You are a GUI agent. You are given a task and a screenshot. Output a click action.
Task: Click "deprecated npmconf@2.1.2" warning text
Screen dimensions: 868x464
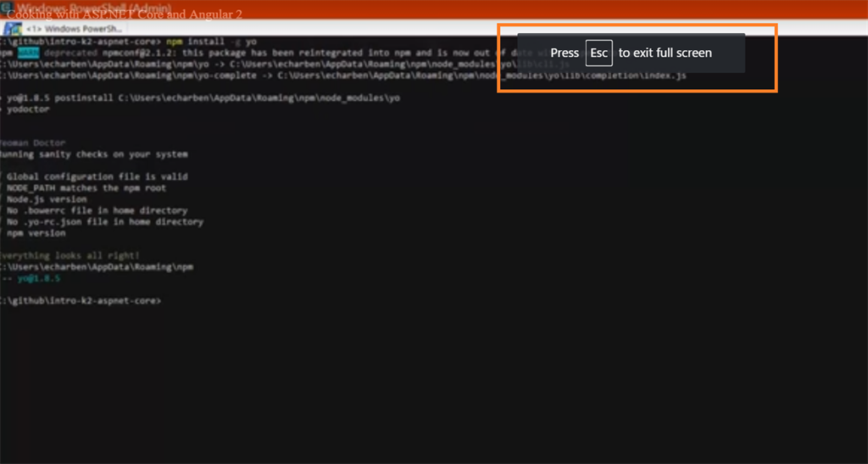coord(109,53)
